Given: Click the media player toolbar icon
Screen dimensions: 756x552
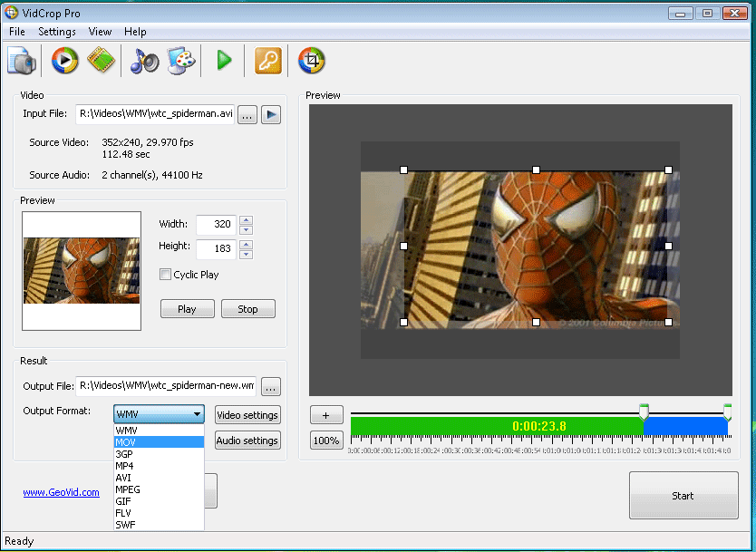Looking at the screenshot, I should point(64,60).
